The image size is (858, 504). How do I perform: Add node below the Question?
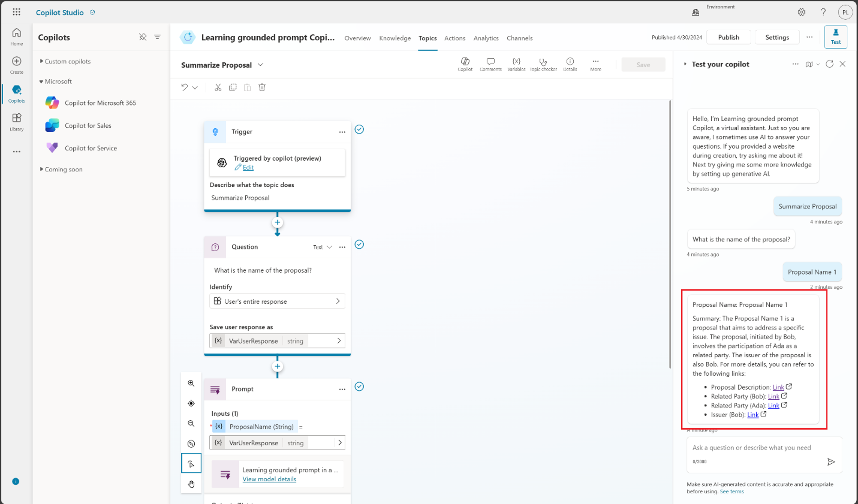pos(277,367)
